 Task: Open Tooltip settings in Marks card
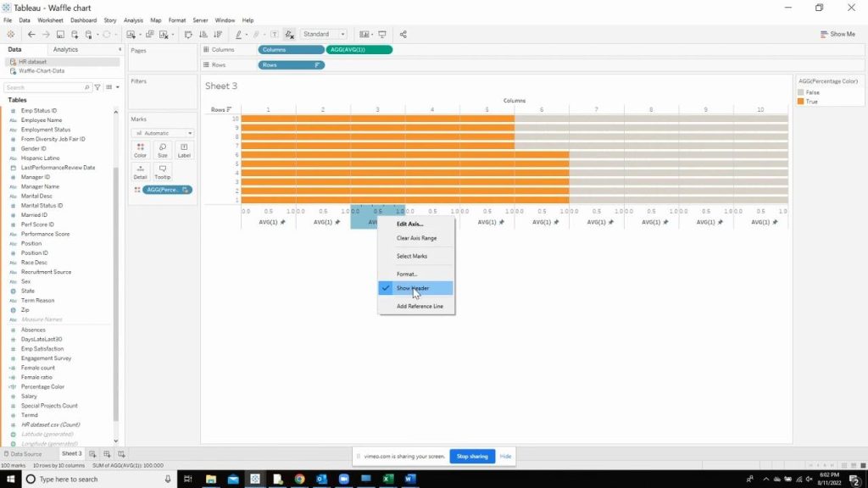[162, 170]
